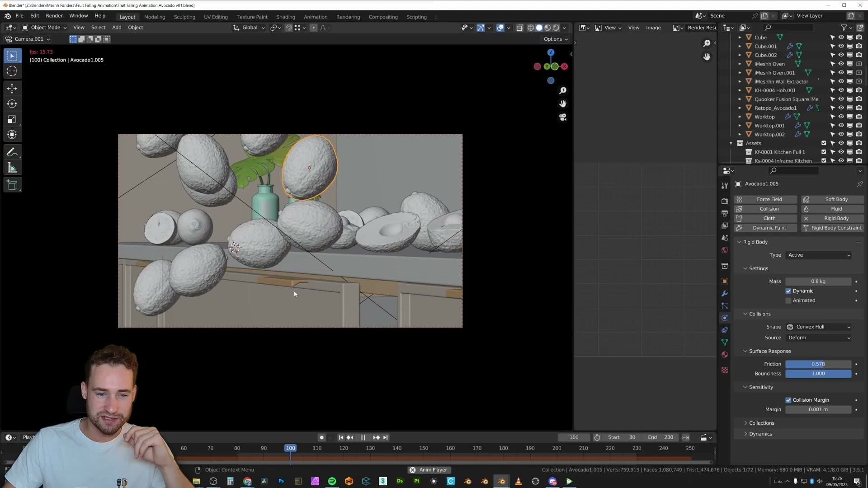Screen dimensions: 868x488
Task: Switch to the Animation workspace tab
Action: pyautogui.click(x=315, y=17)
